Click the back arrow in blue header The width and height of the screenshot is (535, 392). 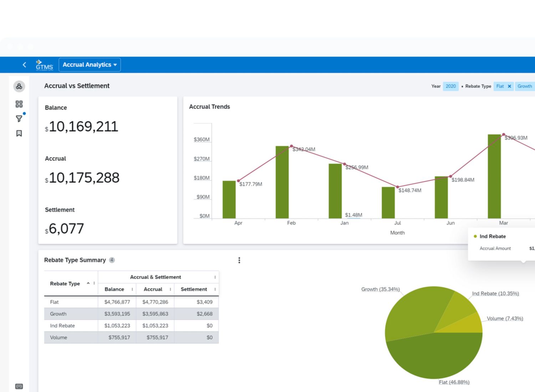coord(24,65)
